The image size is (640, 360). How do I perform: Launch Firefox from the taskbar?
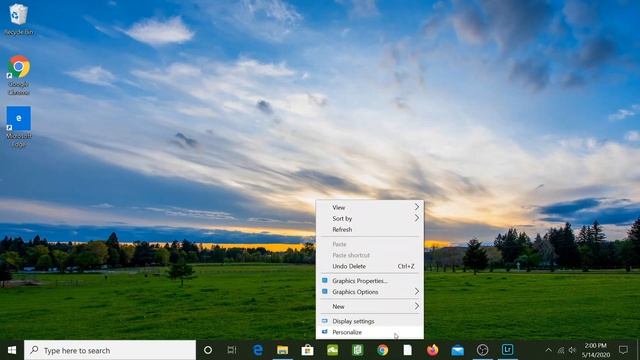coord(432,350)
